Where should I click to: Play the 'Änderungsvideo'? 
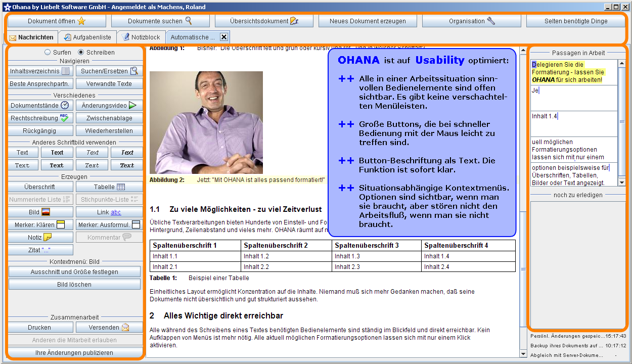109,105
